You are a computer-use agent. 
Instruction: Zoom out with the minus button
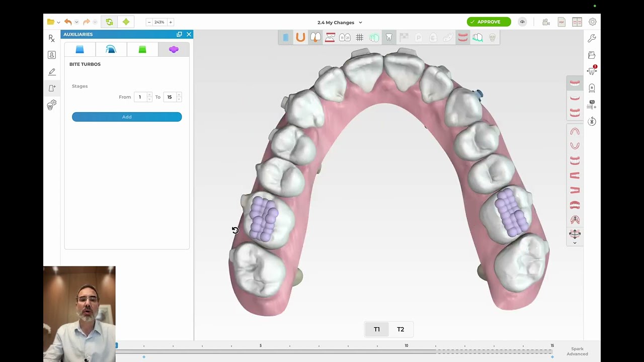pyautogui.click(x=149, y=22)
